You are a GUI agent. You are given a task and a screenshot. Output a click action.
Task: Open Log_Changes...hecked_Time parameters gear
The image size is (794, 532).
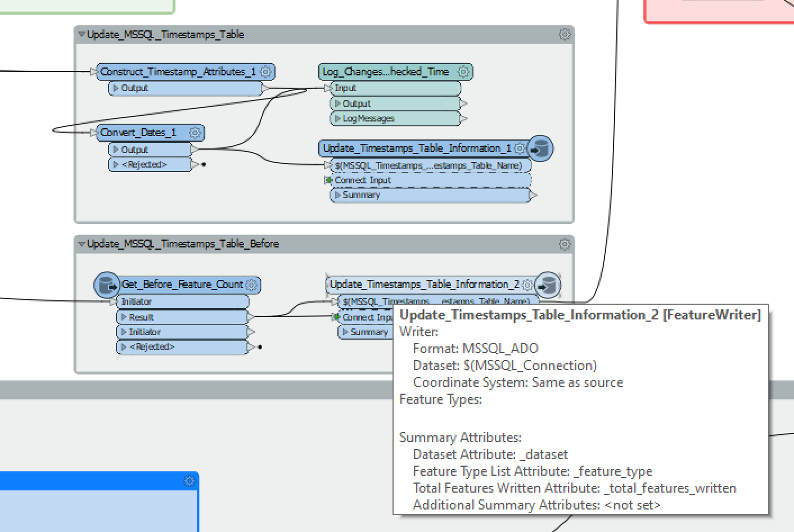click(463, 71)
